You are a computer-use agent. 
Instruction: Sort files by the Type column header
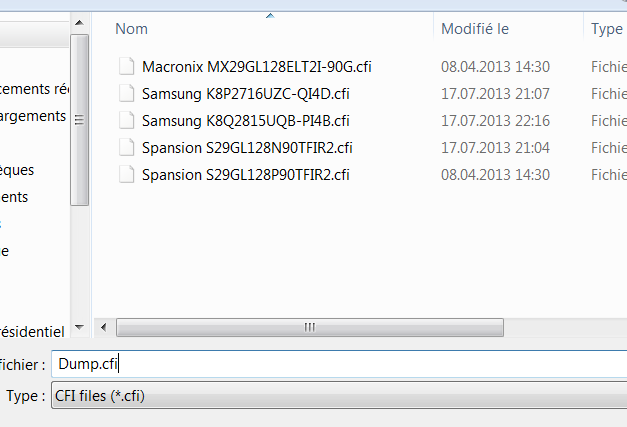[607, 29]
